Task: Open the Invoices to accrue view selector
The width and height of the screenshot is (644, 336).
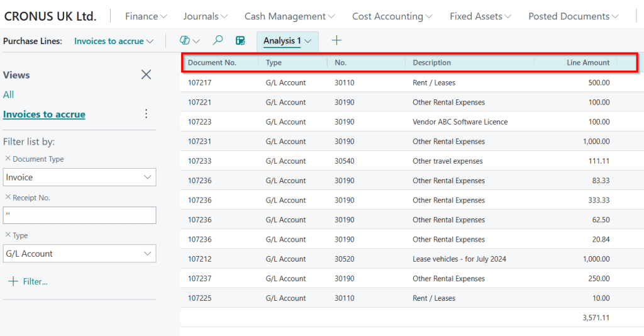Action: pos(114,41)
